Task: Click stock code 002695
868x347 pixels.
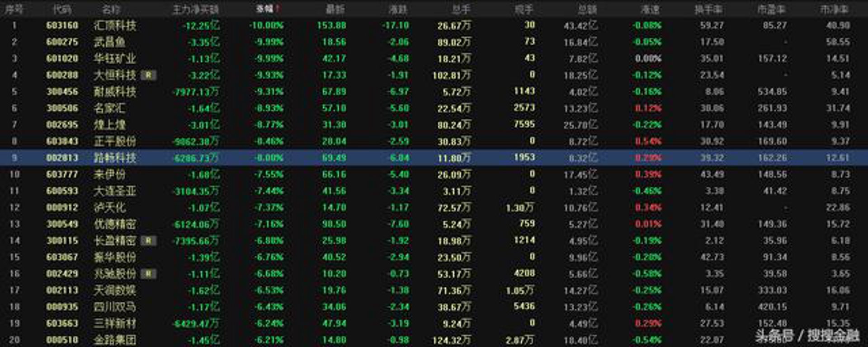Action: point(62,125)
